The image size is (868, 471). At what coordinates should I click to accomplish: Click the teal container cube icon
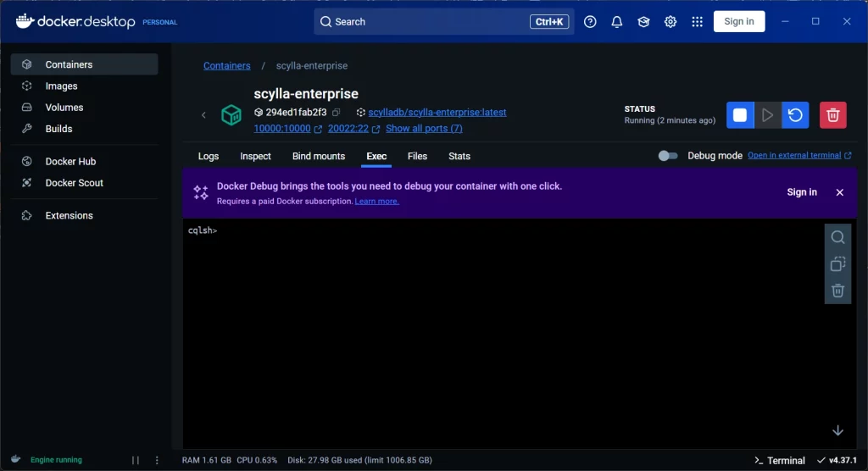coord(231,115)
